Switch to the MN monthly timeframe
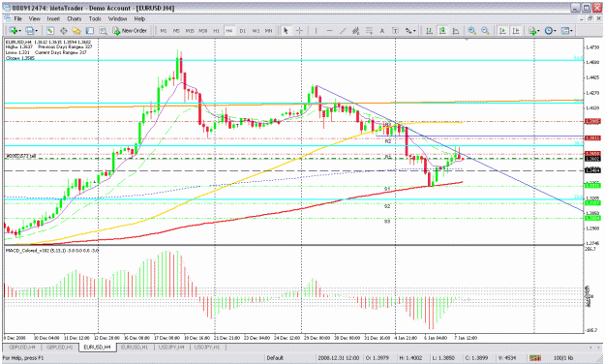 click(x=268, y=31)
